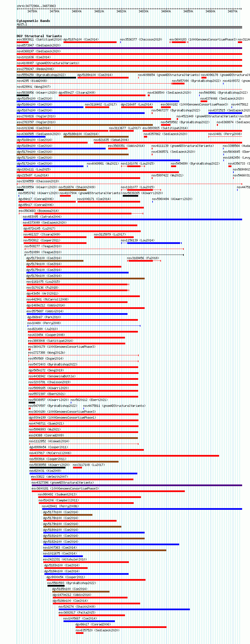Click nsv6069981 (Wu2021) label

(103, 163)
